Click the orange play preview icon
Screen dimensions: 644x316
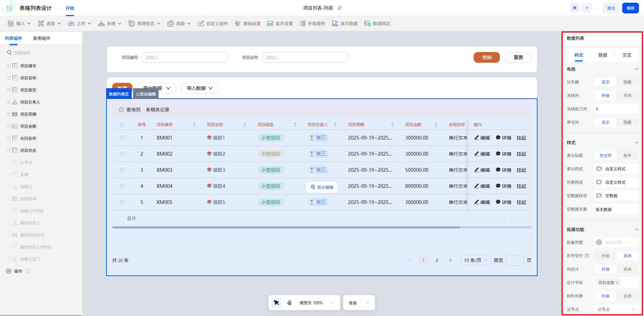[x=587, y=8]
